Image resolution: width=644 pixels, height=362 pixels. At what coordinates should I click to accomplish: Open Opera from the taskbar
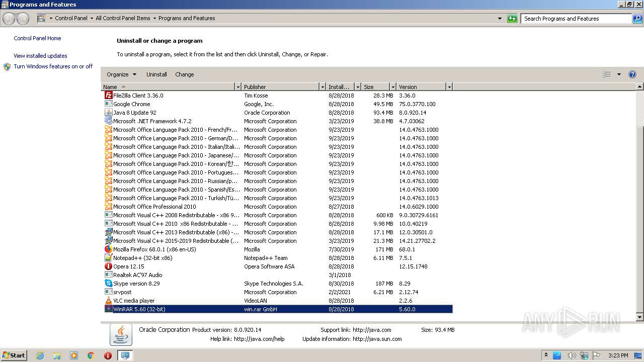point(108,355)
